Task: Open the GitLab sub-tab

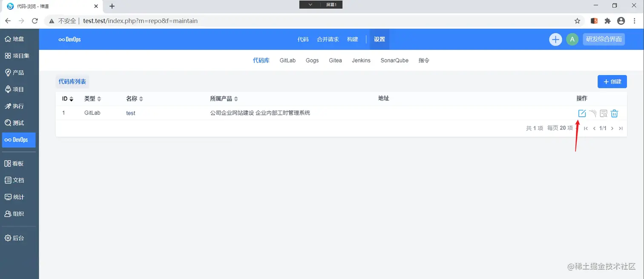Action: click(x=287, y=60)
